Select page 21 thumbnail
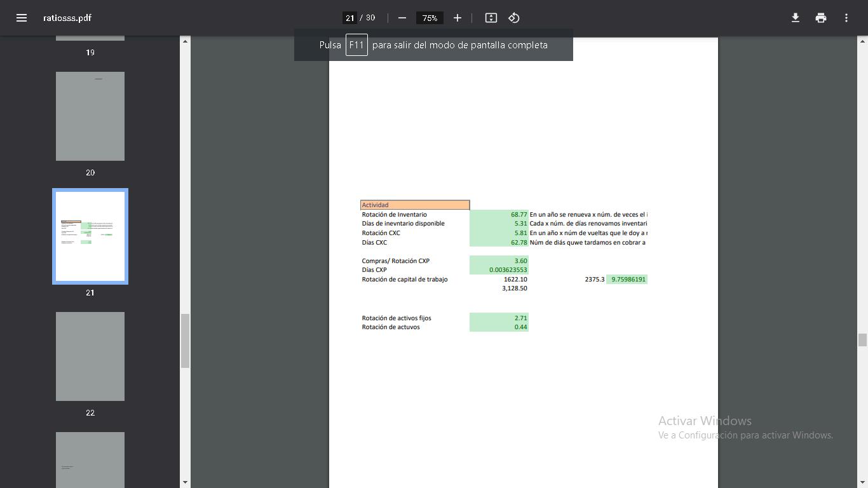The image size is (868, 488). (90, 236)
